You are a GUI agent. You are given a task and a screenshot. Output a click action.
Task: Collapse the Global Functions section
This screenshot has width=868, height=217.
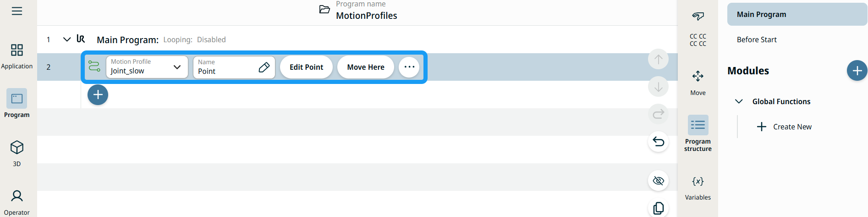click(x=739, y=101)
